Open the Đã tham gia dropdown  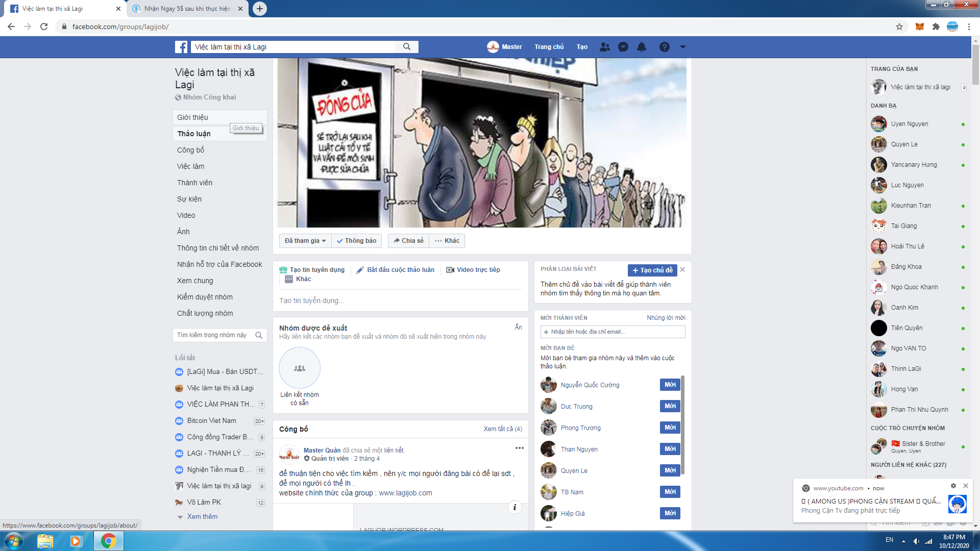coord(305,241)
